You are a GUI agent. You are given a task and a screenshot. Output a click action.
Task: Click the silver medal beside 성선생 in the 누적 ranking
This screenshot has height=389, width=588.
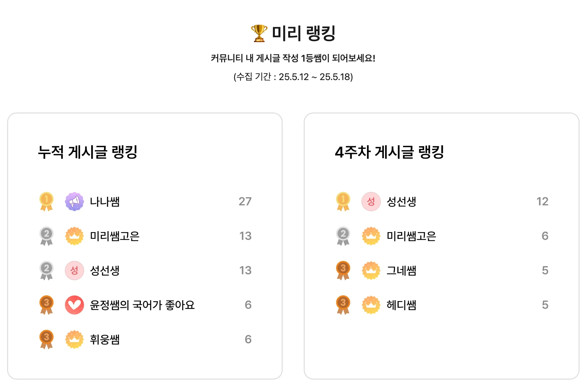(46, 270)
